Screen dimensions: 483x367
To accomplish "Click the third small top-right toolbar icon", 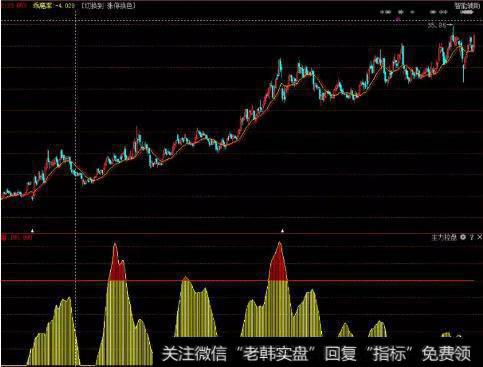I will tap(412, 12).
